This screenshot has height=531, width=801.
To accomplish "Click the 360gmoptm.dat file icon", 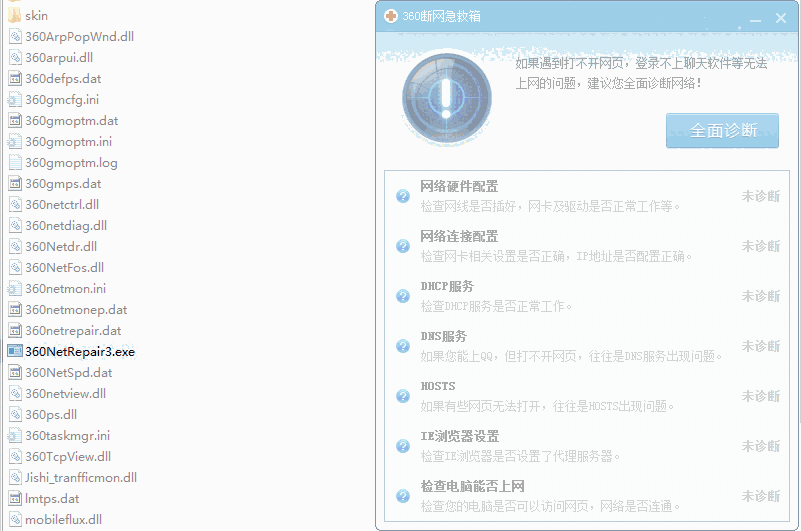I will pos(15,120).
